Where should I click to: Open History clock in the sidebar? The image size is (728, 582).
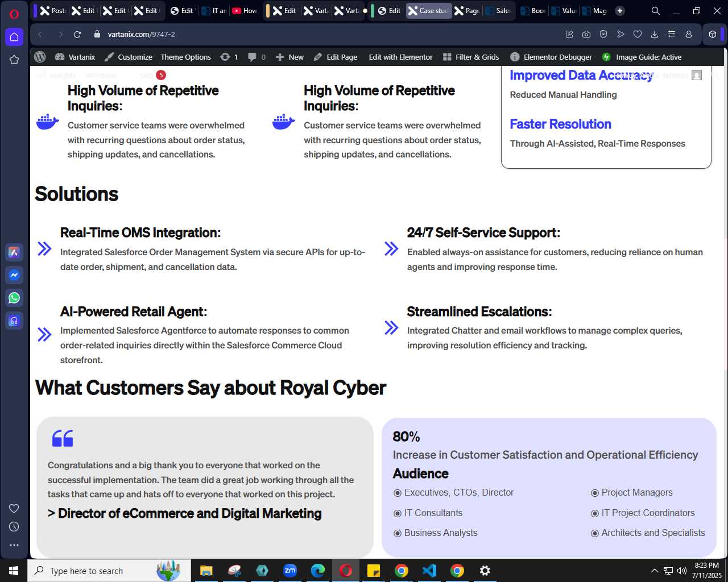pos(14,527)
